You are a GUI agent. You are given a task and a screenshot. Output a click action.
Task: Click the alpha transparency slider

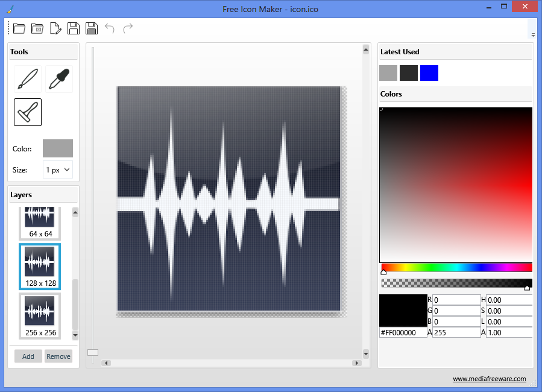point(456,283)
